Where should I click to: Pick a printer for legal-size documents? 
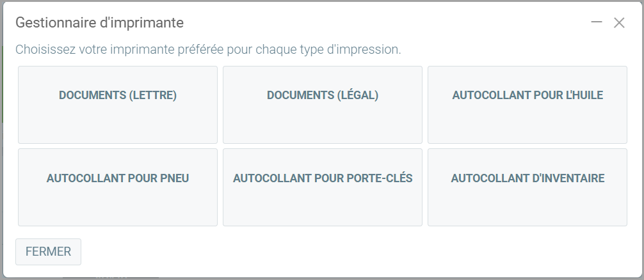click(323, 105)
